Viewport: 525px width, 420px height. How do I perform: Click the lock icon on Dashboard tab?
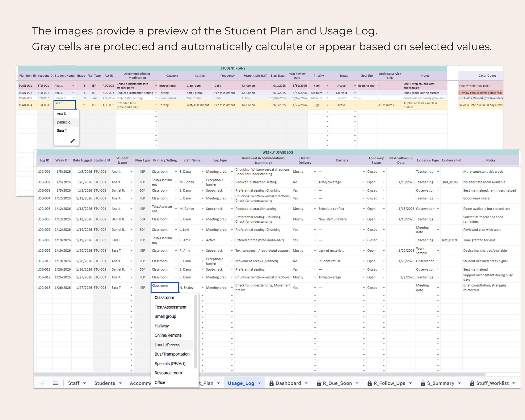[271, 383]
